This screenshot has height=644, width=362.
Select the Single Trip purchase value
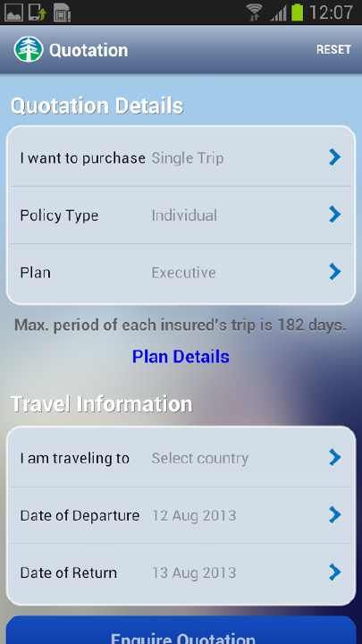coord(188,158)
